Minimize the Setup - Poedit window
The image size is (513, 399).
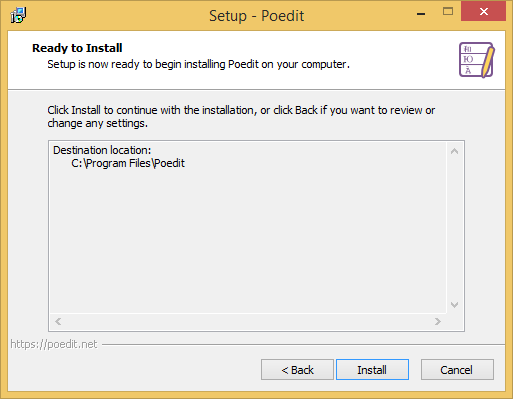[x=421, y=13]
